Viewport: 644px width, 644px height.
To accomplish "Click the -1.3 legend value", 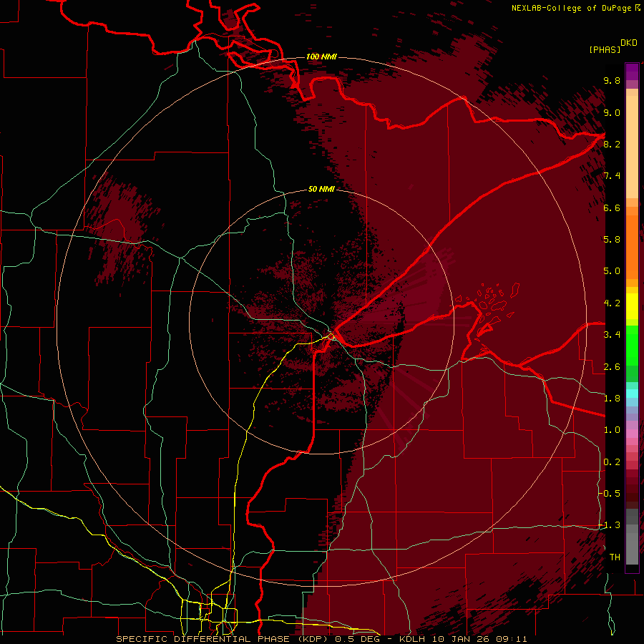I will pos(609,525).
